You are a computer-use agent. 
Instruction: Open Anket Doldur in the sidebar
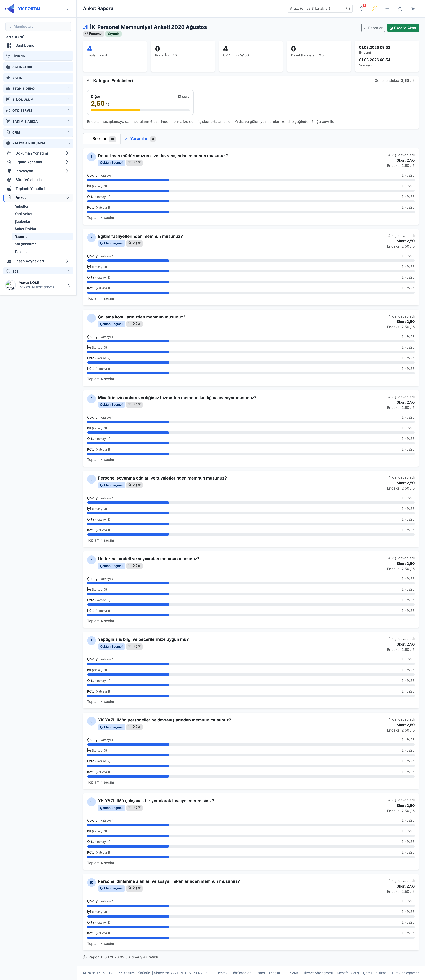pos(26,229)
